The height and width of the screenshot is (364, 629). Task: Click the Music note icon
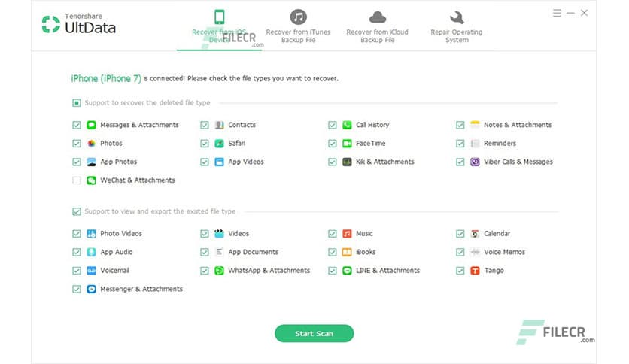click(x=347, y=234)
